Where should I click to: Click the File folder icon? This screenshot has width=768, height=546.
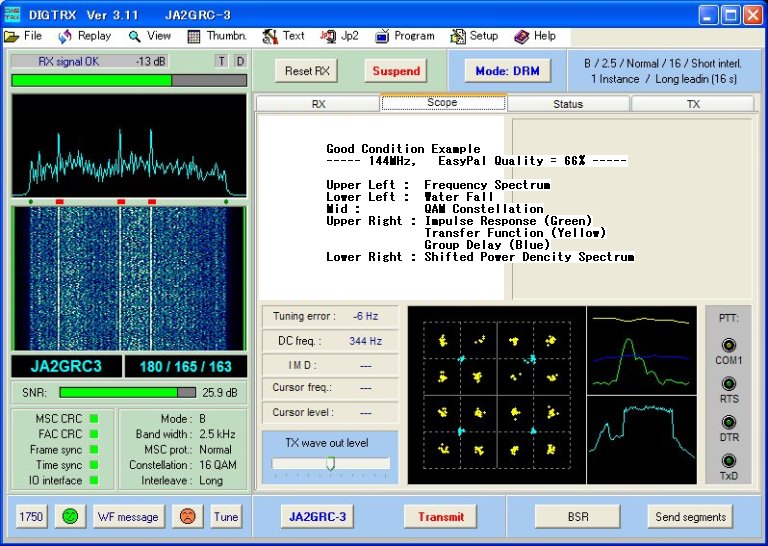click(12, 37)
